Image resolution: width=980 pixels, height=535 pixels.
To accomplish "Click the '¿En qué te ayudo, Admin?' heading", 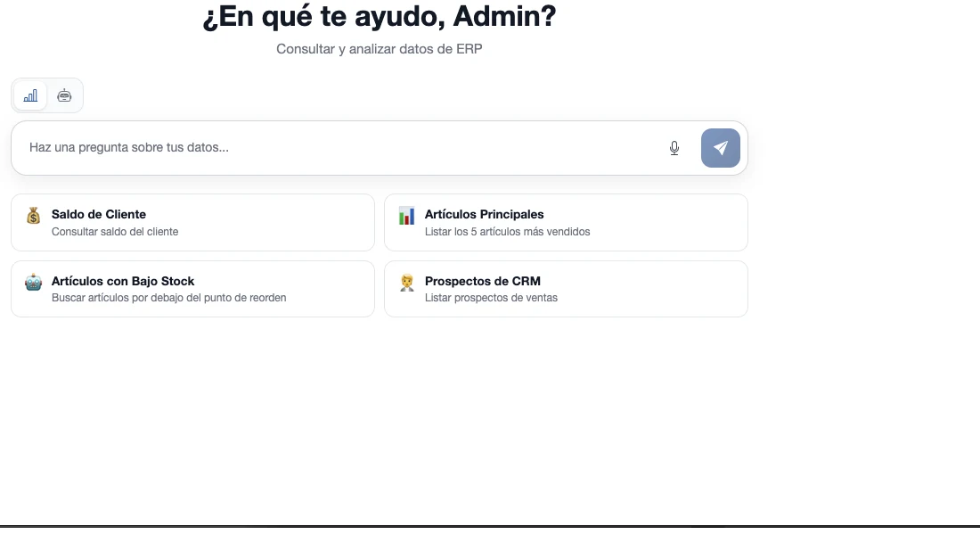I will click(380, 16).
